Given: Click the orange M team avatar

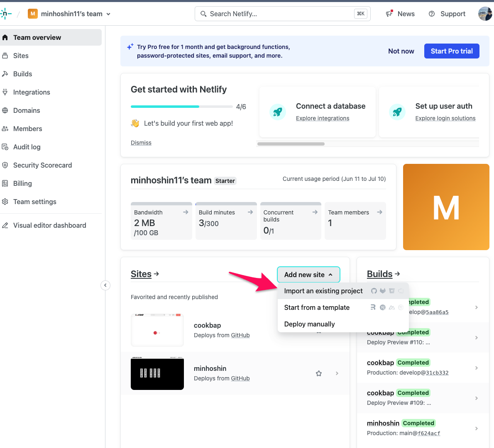Looking at the screenshot, I should (446, 207).
